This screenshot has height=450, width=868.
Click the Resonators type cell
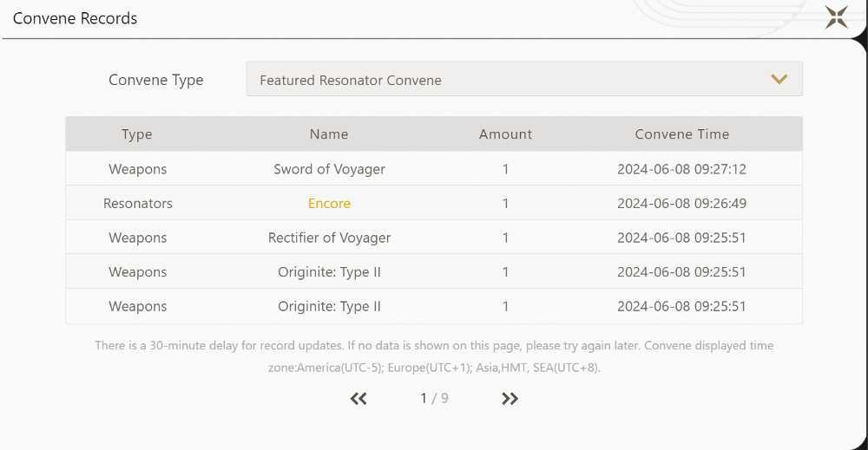(138, 204)
